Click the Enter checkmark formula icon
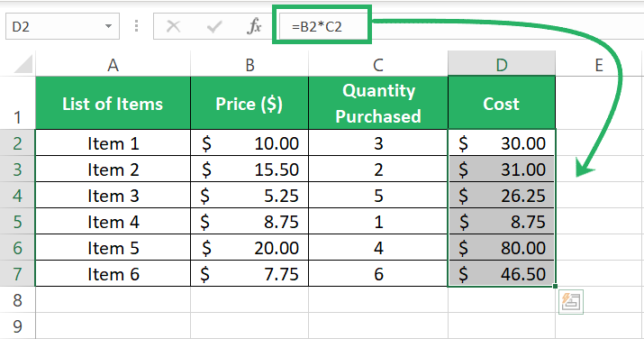 pyautogui.click(x=214, y=27)
